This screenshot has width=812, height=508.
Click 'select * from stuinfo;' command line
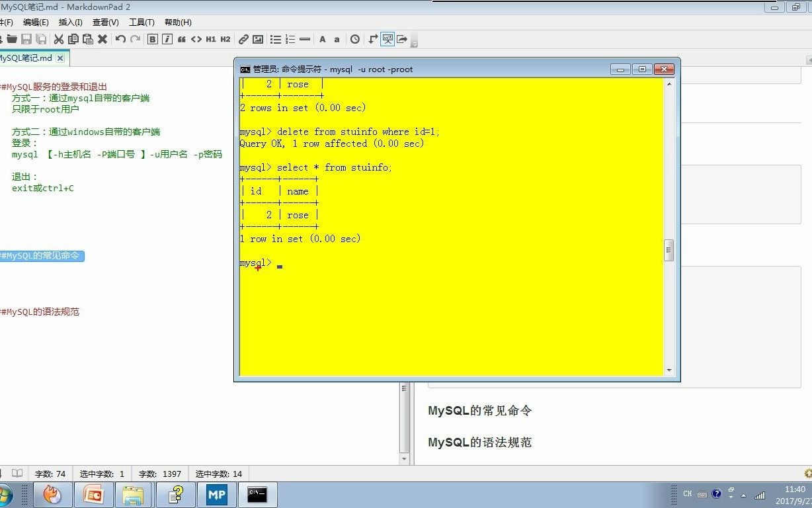[316, 167]
